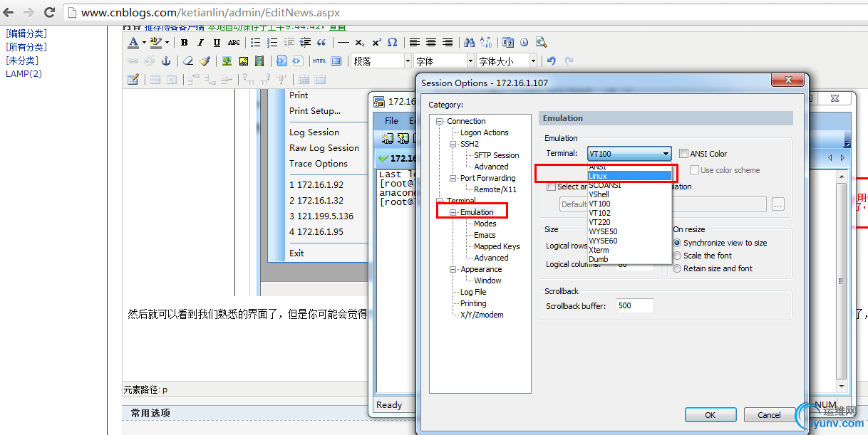Insert an anchor
The width and height of the screenshot is (868, 435).
pos(165,61)
